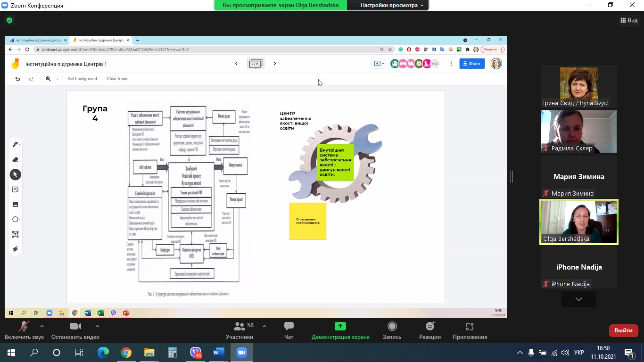Open File Explorer from the Windows taskbar
Image resolution: width=644 pixels, height=362 pixels.
click(149, 353)
